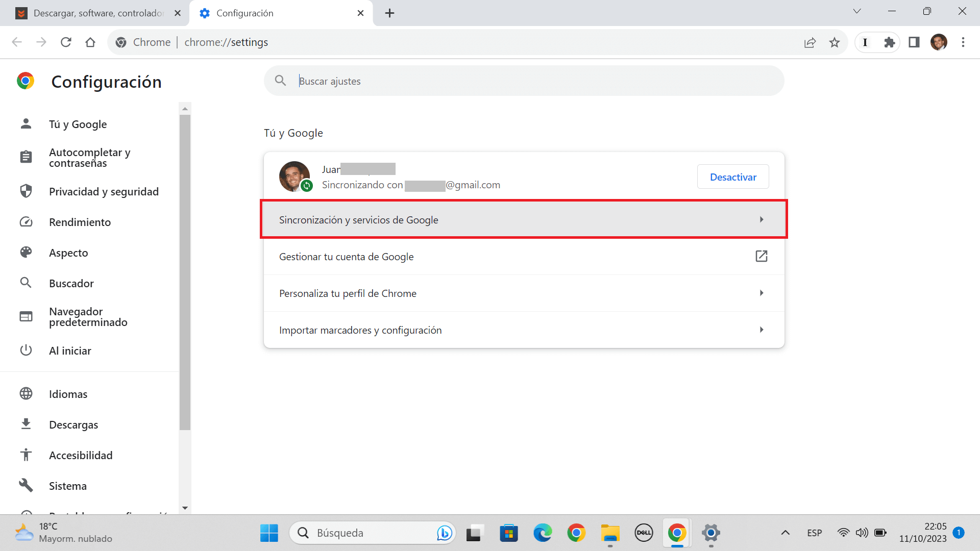Open Windows Settings gear on taskbar
The image size is (980, 551).
pos(711,533)
